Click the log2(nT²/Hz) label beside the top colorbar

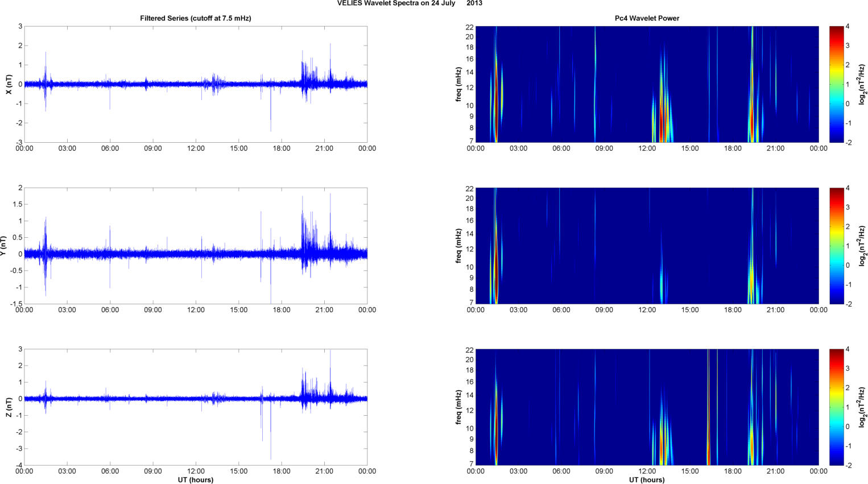coord(862,84)
